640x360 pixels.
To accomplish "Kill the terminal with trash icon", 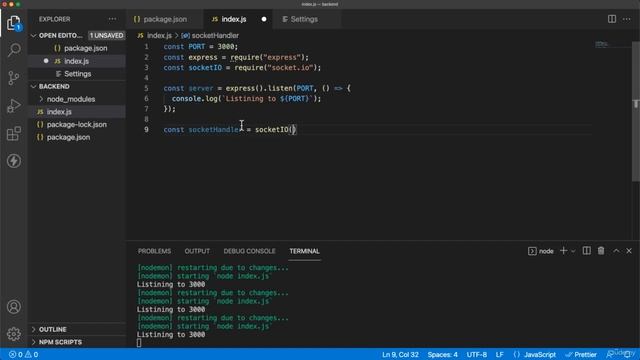I will coord(601,251).
